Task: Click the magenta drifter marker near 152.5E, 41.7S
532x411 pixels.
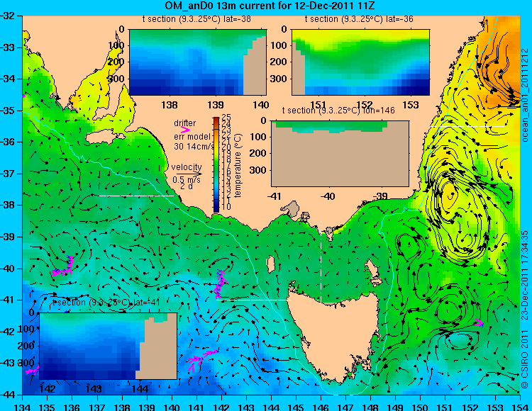Action: pos(480,322)
